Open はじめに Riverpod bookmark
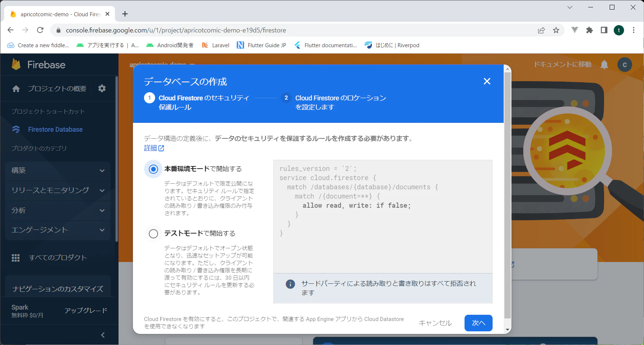644x345 pixels. coord(392,45)
